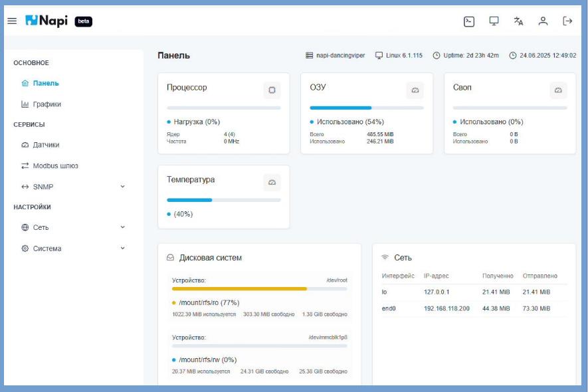Open the language translation switcher icon

[x=518, y=21]
